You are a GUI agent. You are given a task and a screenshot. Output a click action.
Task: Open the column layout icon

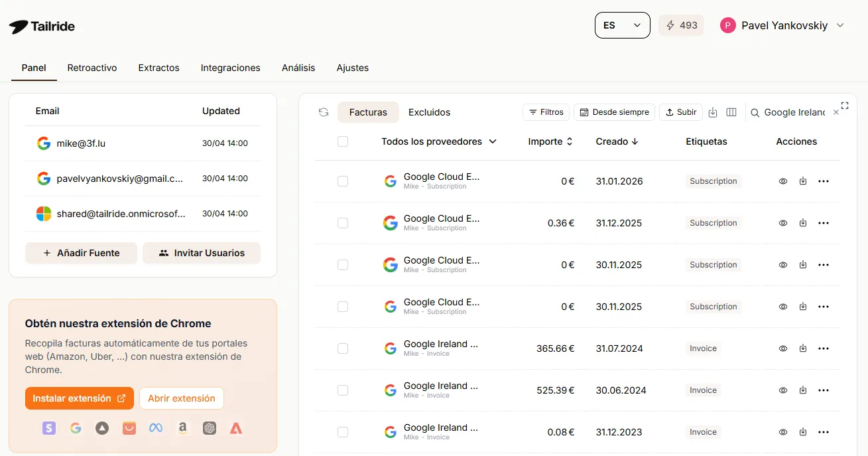click(731, 112)
